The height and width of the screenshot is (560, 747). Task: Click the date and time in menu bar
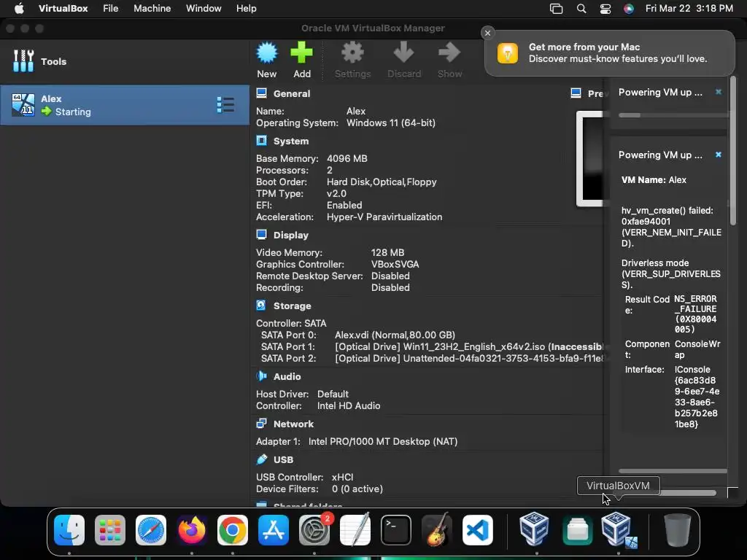click(x=689, y=9)
